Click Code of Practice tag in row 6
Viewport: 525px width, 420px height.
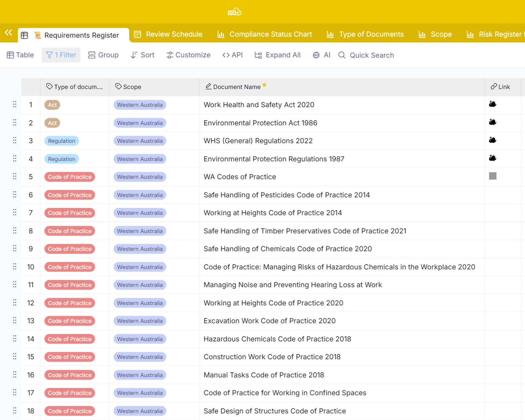(x=70, y=195)
